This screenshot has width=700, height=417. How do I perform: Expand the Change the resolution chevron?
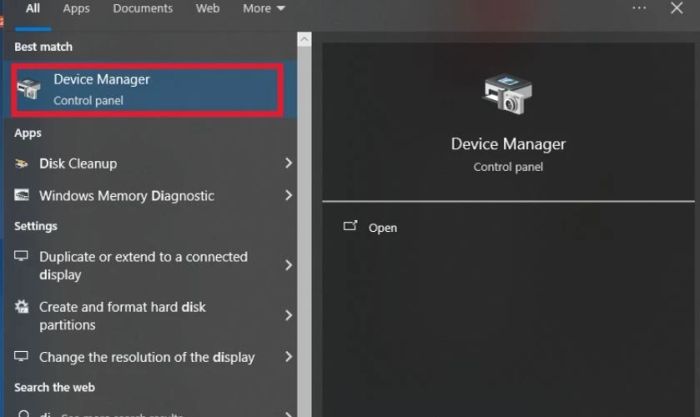288,356
